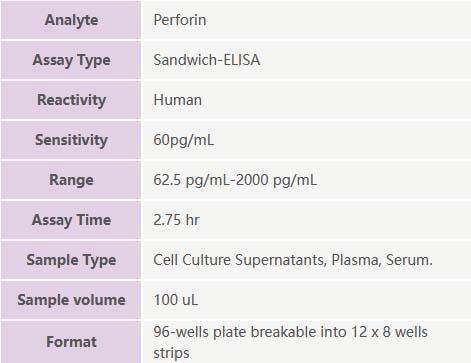The width and height of the screenshot is (471, 363).
Task: Click the Sample volume label
Action: click(71, 300)
